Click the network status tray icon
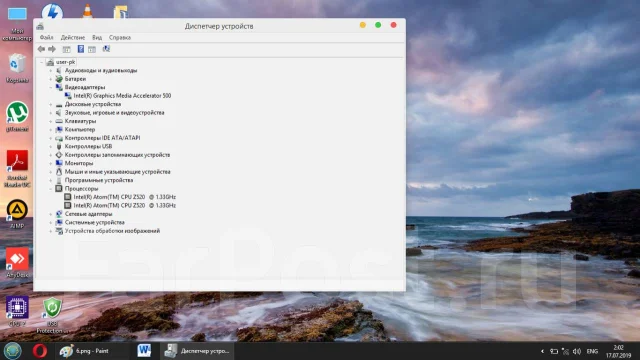Viewport: 640px width, 360px height. 565,351
